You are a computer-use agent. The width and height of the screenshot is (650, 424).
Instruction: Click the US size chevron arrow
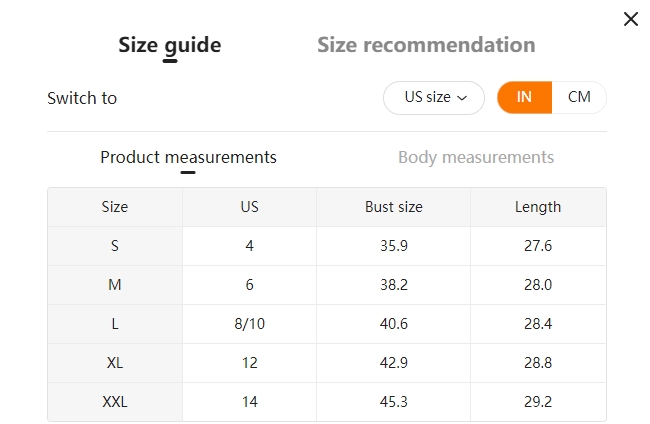462,98
